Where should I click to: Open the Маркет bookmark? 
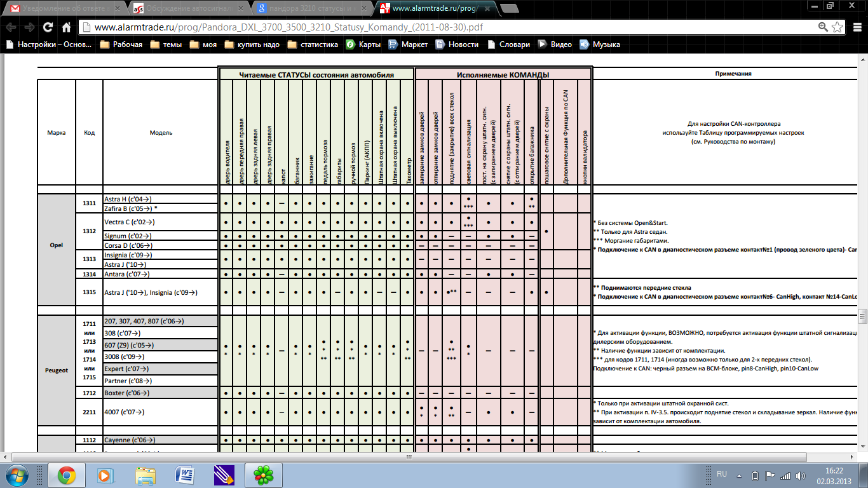click(407, 44)
